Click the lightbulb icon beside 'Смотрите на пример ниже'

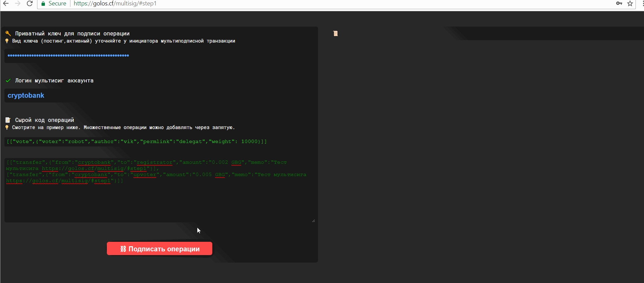click(7, 127)
